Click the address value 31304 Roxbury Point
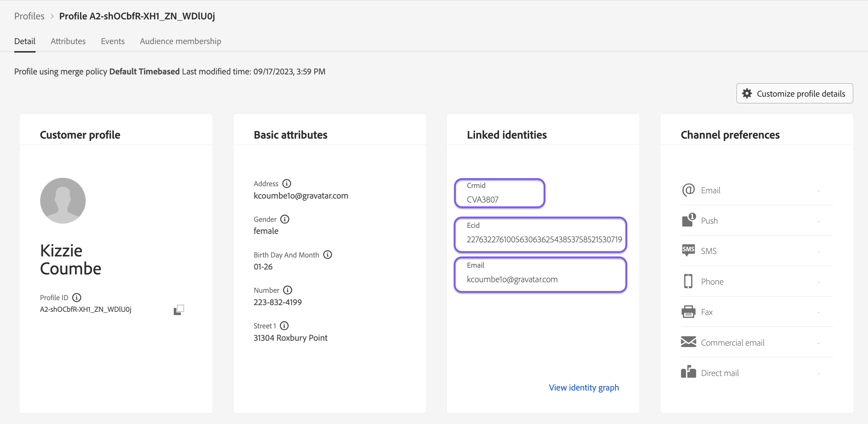Screen dimensions: 868x424 pyautogui.click(x=291, y=338)
